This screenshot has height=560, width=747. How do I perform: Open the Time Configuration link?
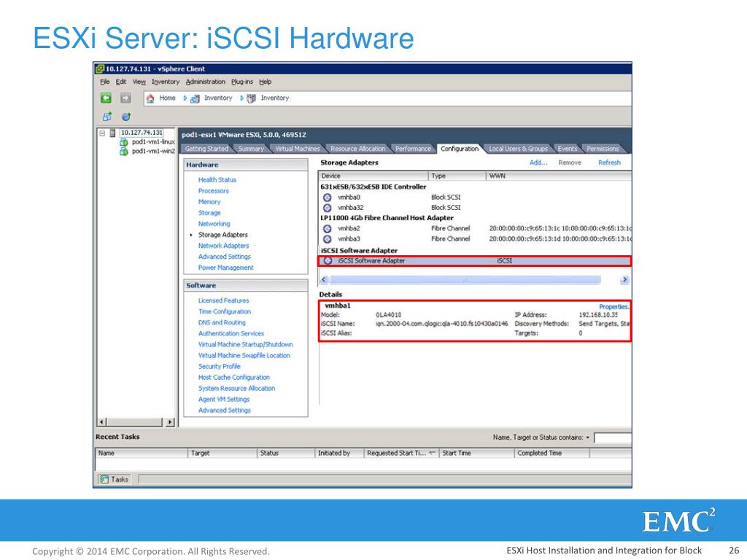click(x=225, y=311)
